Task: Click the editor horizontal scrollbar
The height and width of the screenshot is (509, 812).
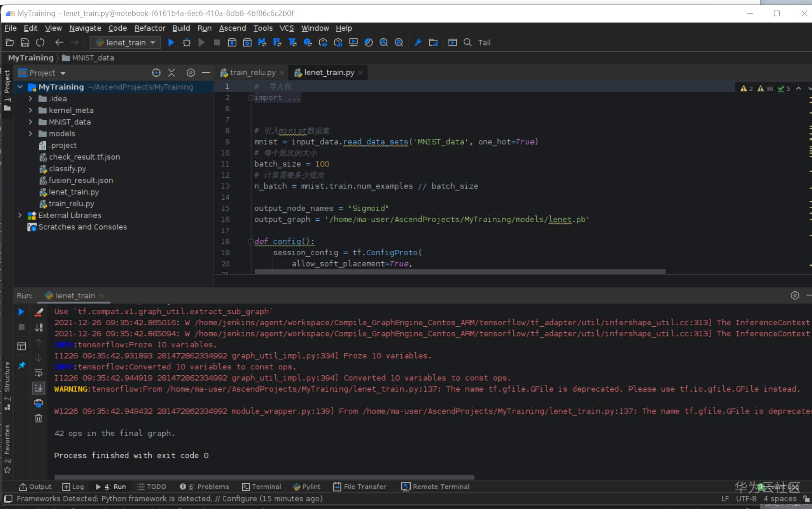Action: [x=460, y=272]
